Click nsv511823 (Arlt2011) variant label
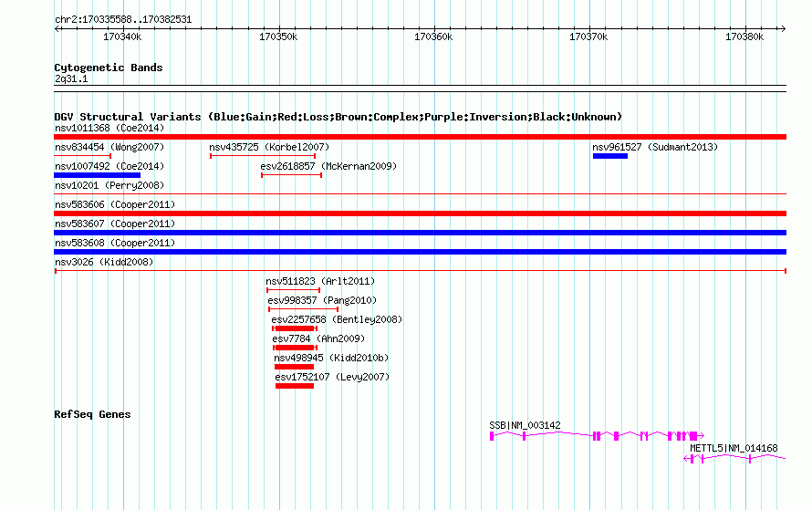812x510 pixels. 320,281
